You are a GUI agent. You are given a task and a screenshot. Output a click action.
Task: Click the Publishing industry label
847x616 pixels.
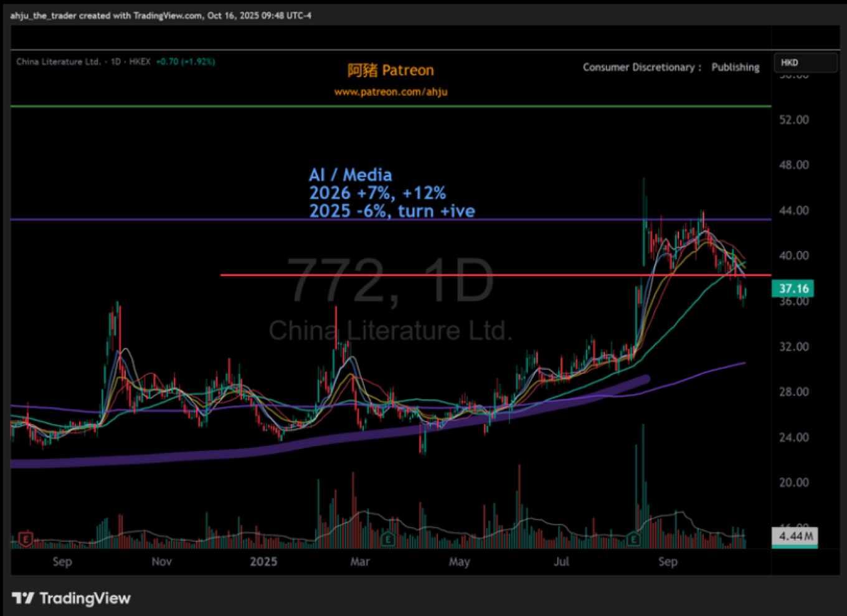point(736,67)
